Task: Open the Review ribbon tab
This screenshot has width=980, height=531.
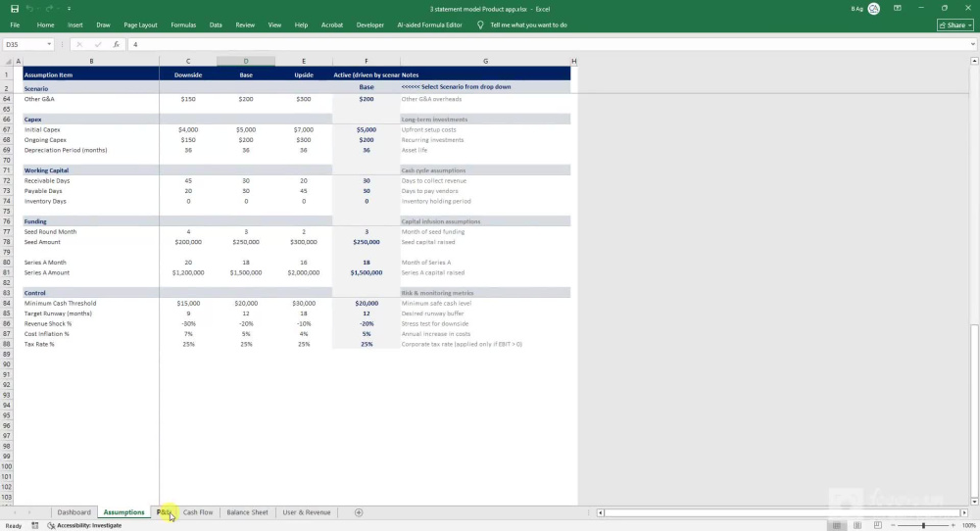Action: 245,25
